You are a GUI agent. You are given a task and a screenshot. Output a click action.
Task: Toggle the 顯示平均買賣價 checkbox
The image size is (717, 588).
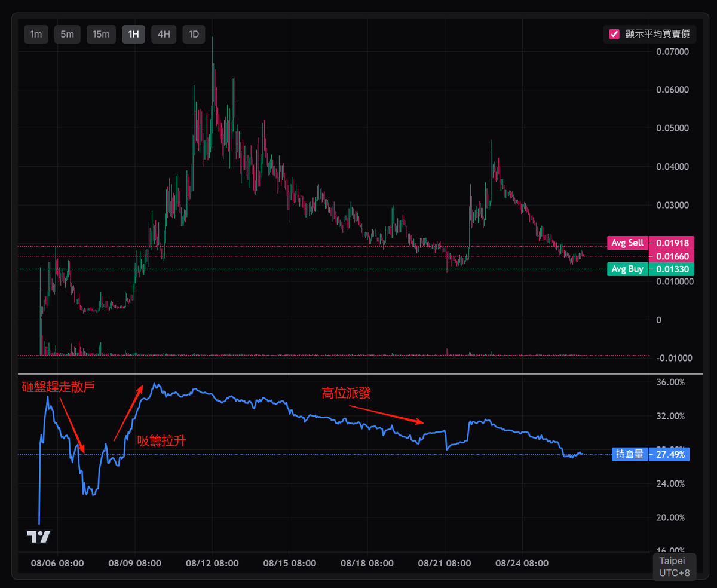(x=614, y=34)
